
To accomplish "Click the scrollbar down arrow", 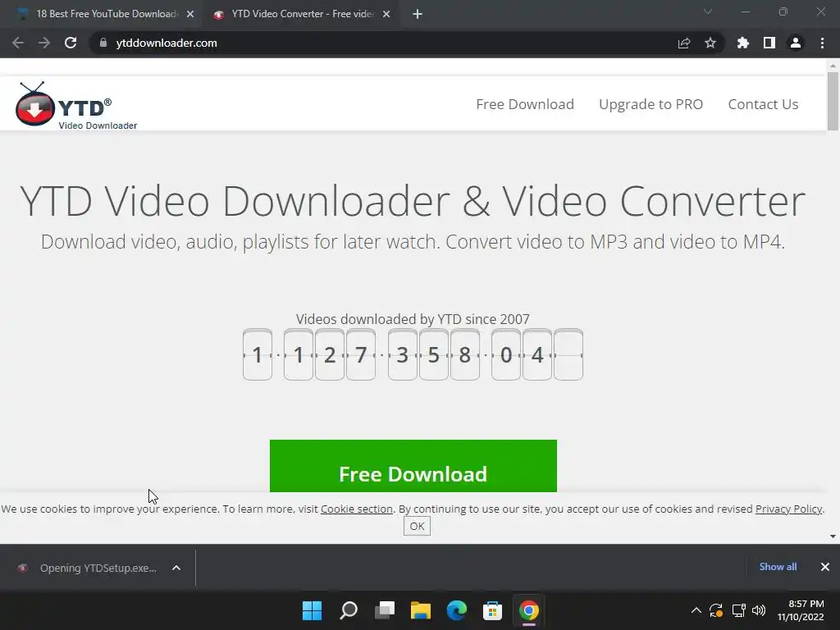I will pyautogui.click(x=833, y=536).
